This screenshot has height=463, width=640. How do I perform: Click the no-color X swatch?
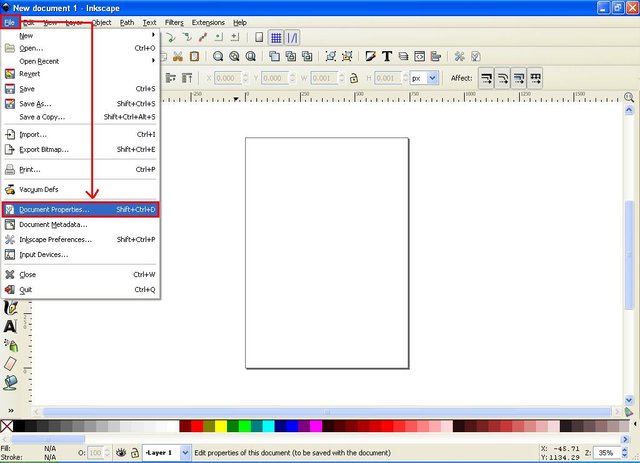(7, 426)
